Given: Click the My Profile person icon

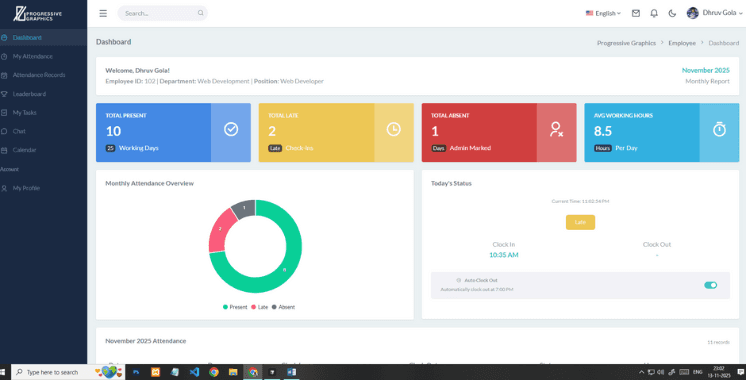Looking at the screenshot, I should pos(4,188).
